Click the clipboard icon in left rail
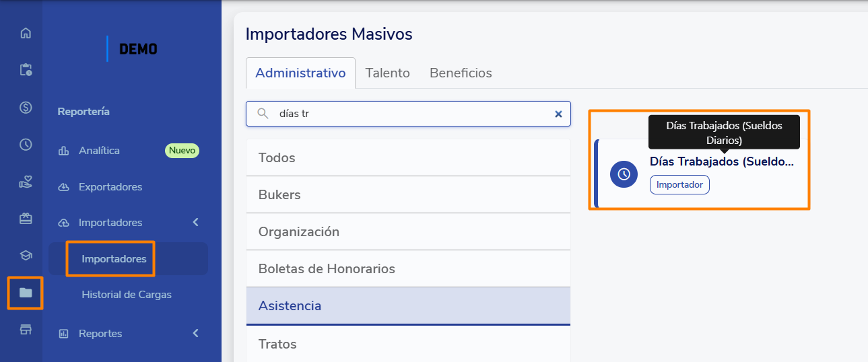Screen dimensions: 868x362 coord(26,70)
